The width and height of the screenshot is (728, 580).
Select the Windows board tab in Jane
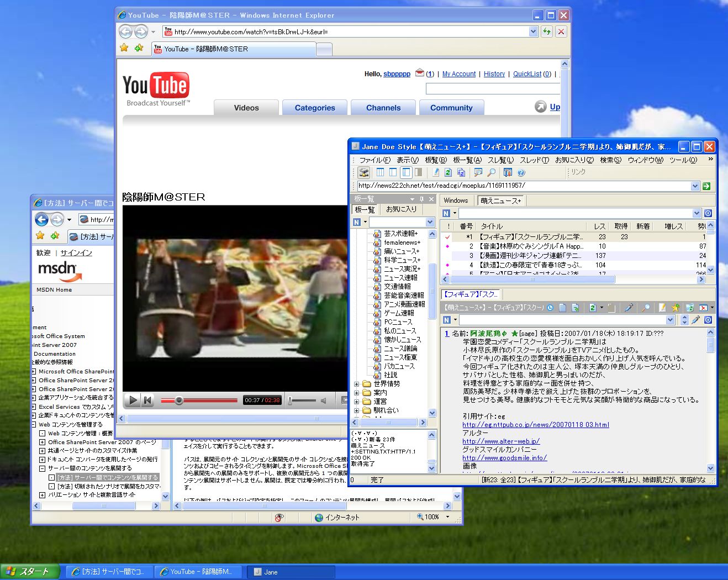tap(456, 201)
